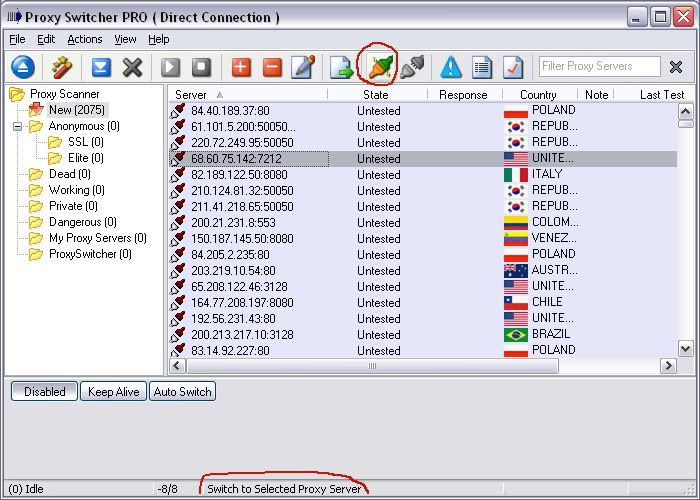Select proxy row 200.213.217.10:3128

tap(423, 335)
